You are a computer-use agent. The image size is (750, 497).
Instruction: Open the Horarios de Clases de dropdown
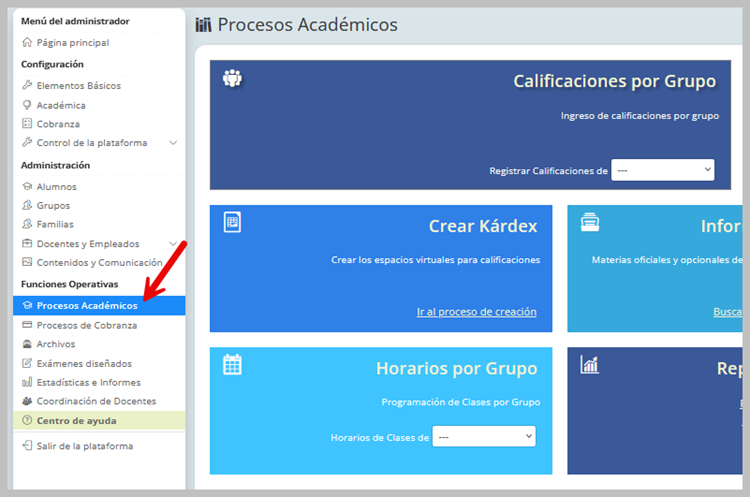(x=484, y=437)
